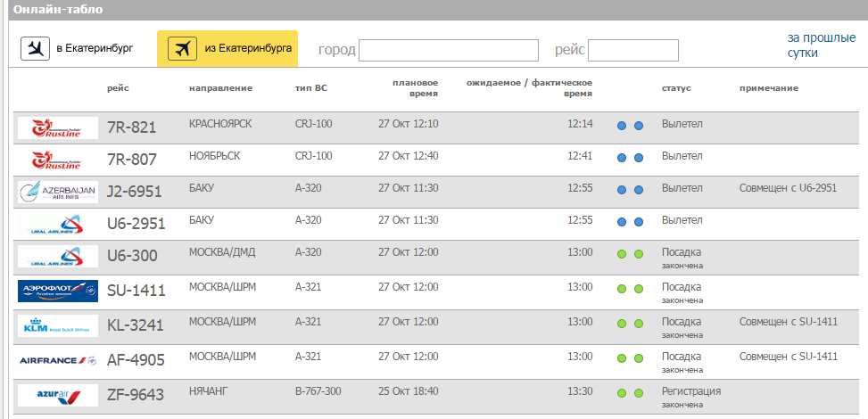Click RusLine logo for flight 7R-821

click(x=57, y=127)
